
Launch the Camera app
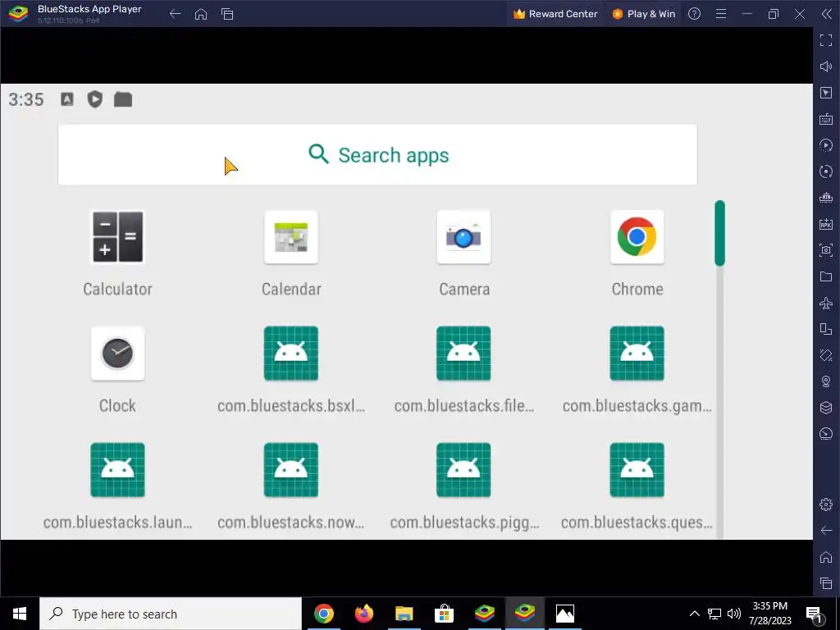463,237
